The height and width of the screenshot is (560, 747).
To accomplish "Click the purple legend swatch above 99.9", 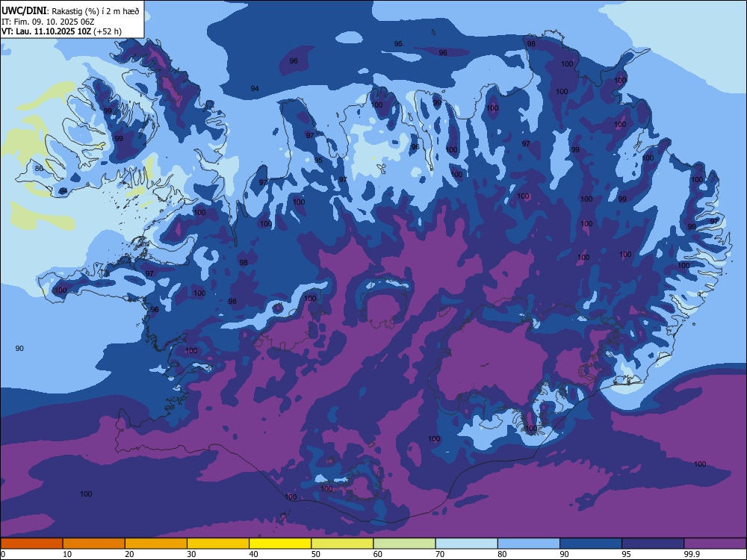I will coord(715,544).
